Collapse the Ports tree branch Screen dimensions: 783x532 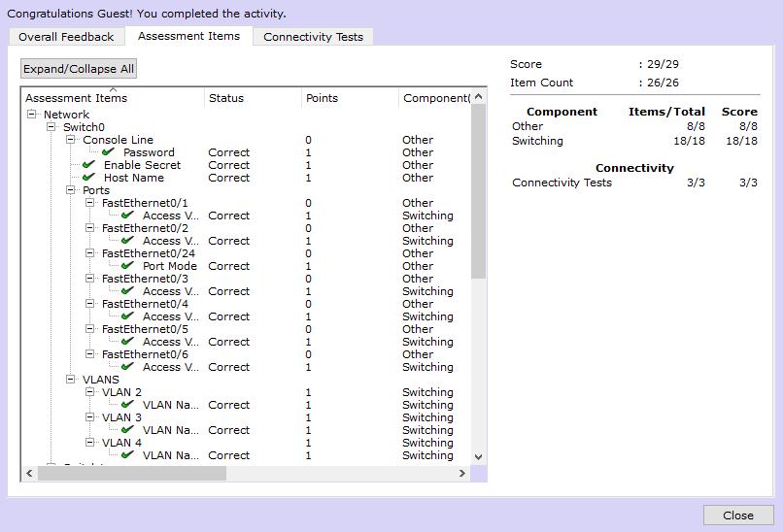pyautogui.click(x=71, y=190)
